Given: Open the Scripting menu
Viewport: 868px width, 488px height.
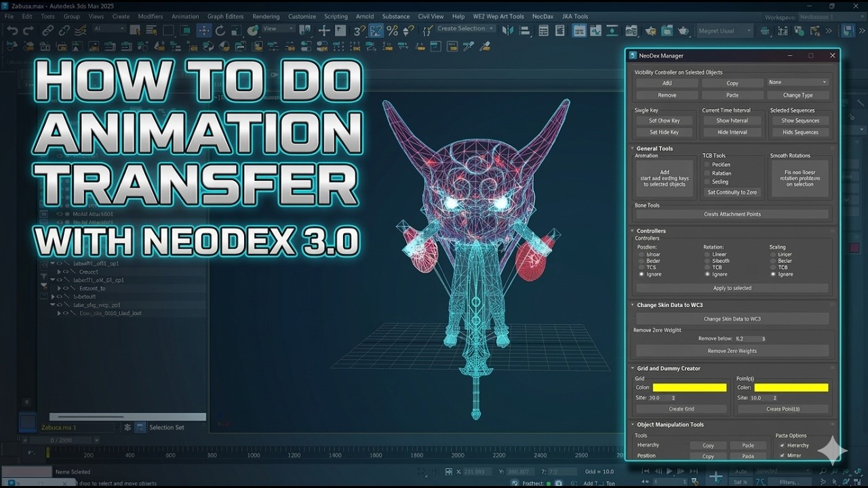Looking at the screenshot, I should point(336,16).
